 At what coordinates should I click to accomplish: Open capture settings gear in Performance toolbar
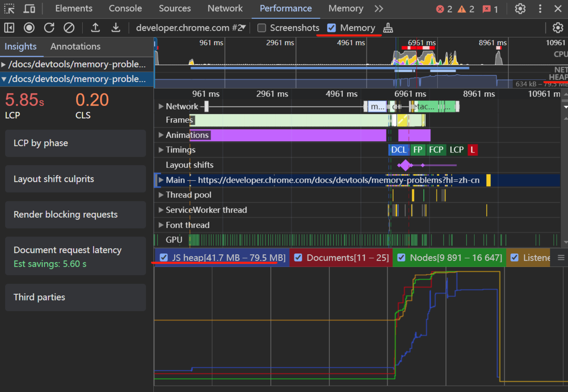558,28
